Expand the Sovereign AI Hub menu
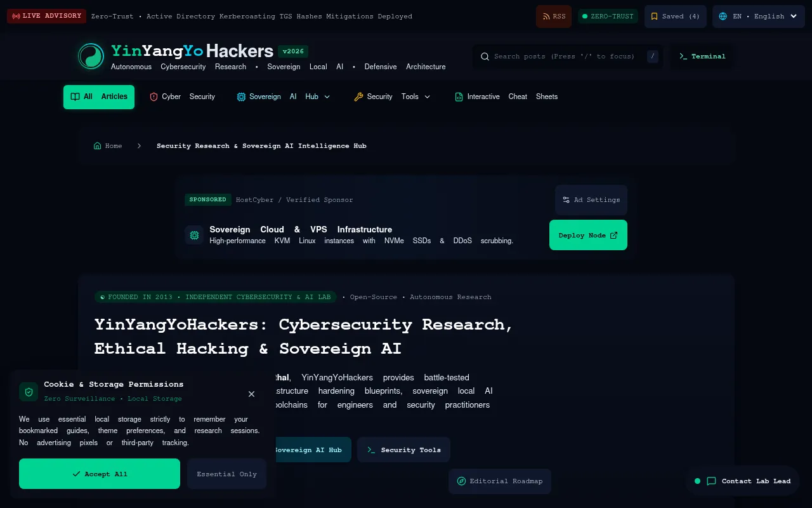The image size is (812, 508). pyautogui.click(x=284, y=97)
